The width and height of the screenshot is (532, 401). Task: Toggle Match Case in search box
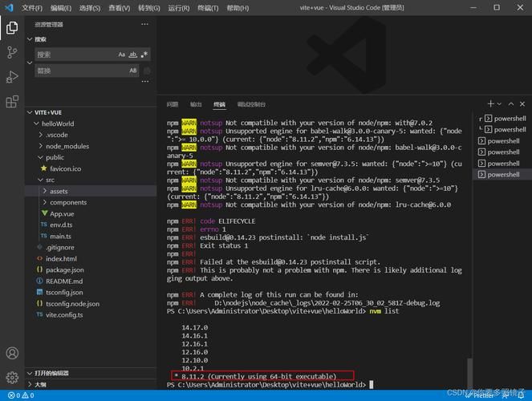122,55
